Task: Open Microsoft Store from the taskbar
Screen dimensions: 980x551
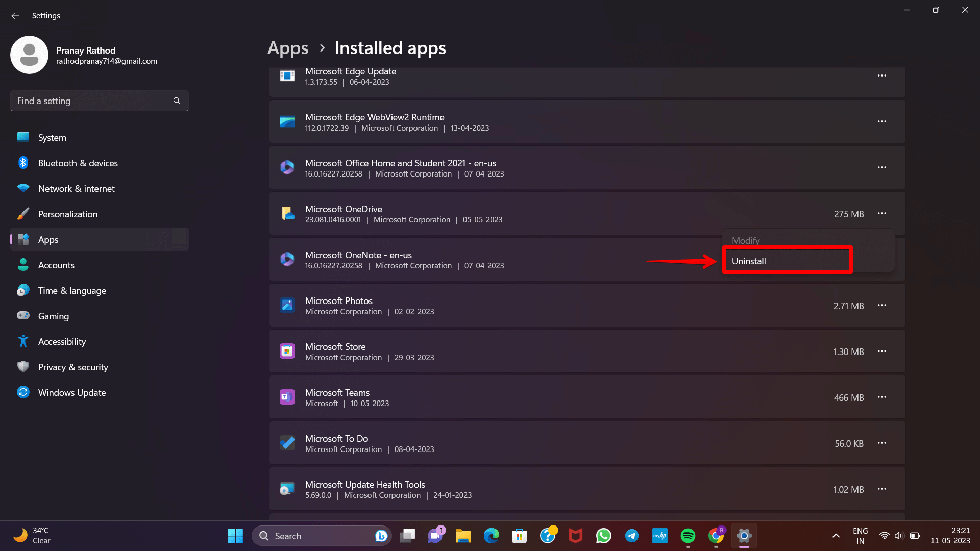Action: tap(520, 536)
